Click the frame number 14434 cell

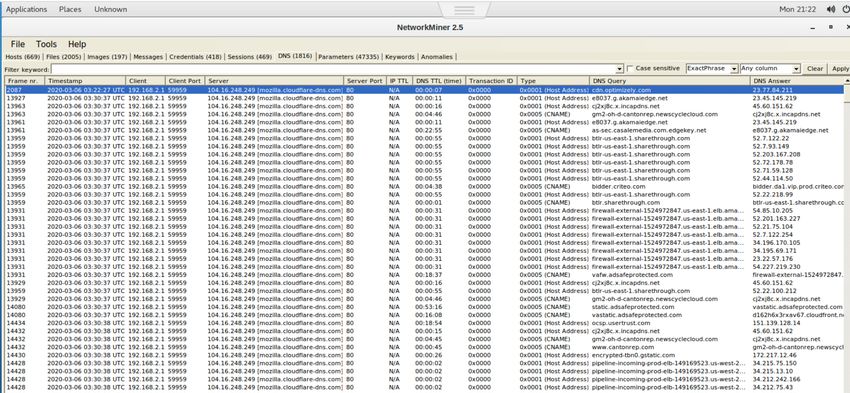15,323
